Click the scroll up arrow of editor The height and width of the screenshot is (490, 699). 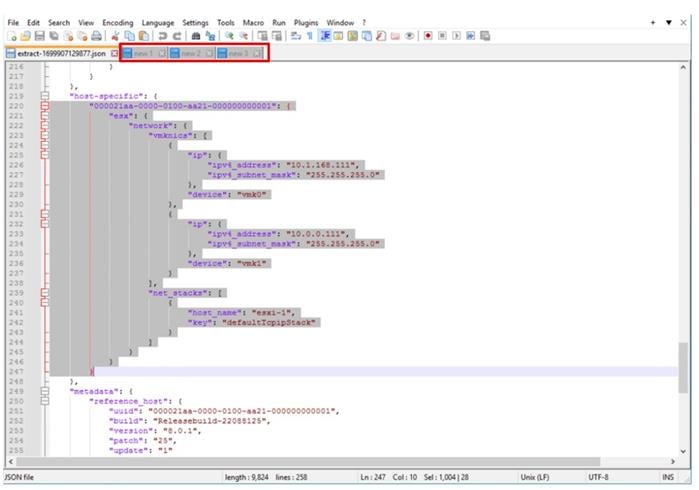click(683, 67)
